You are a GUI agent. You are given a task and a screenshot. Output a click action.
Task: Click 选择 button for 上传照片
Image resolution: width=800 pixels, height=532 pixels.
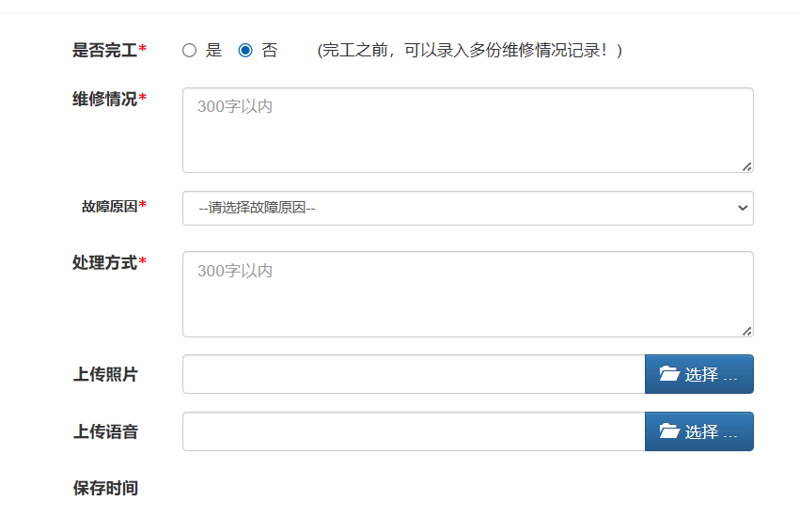click(x=699, y=374)
